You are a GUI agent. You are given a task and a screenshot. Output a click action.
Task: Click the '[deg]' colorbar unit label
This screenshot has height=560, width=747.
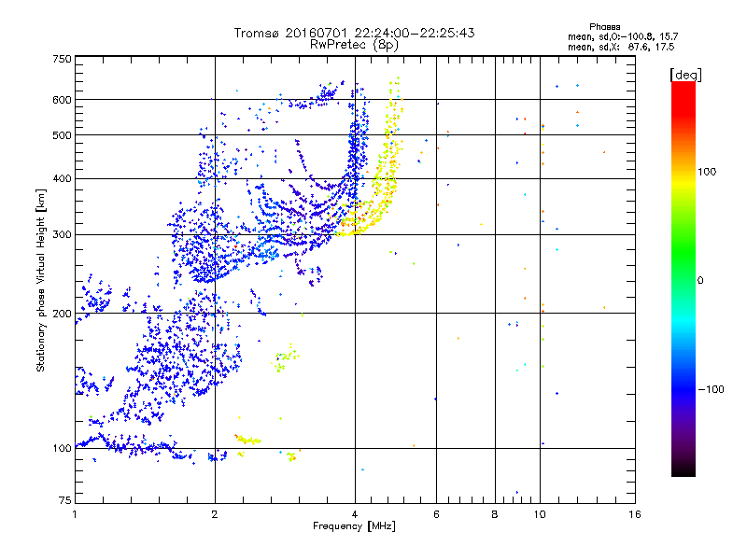pos(685,75)
